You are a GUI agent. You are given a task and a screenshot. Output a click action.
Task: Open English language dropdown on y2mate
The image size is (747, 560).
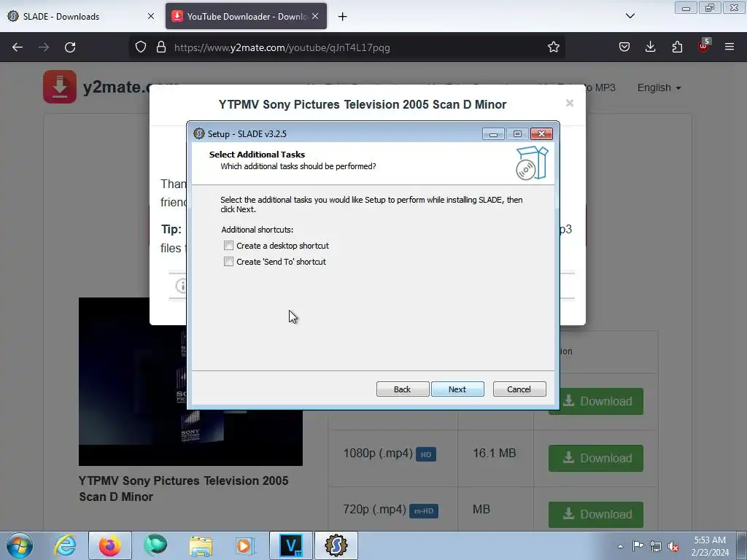click(x=659, y=88)
